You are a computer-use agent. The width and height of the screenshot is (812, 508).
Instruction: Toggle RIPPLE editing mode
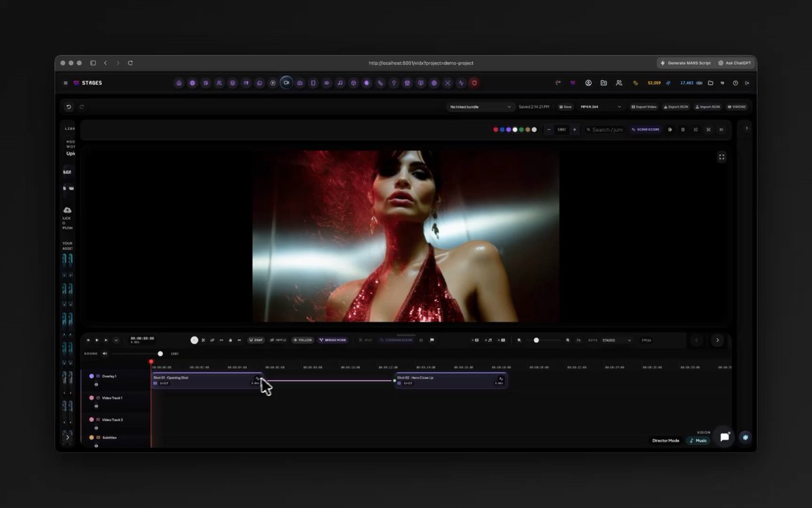[277, 340]
